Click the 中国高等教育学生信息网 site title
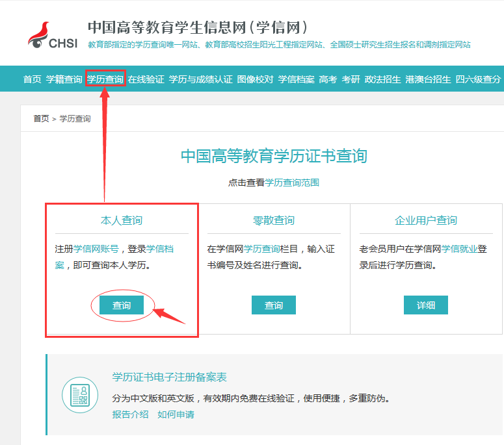Screen dimensions: 504x445 pyautogui.click(x=198, y=28)
